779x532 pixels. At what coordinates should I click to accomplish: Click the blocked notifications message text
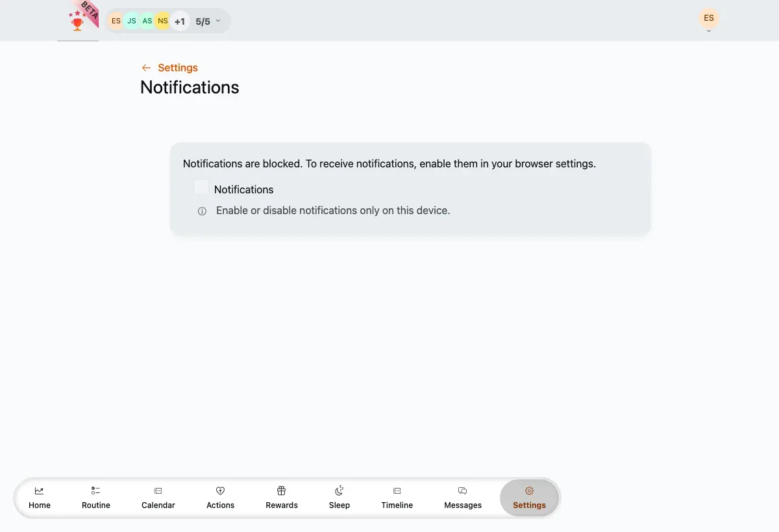[x=389, y=163]
